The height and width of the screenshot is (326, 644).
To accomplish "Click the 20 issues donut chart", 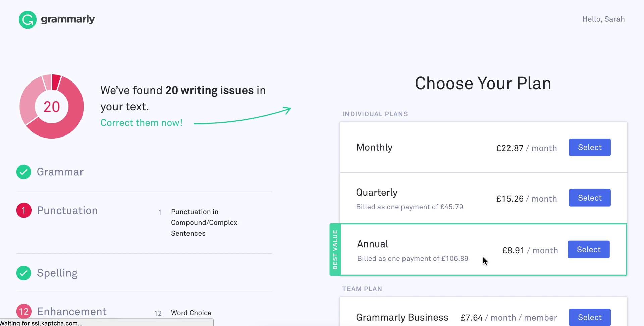I will coord(52,106).
